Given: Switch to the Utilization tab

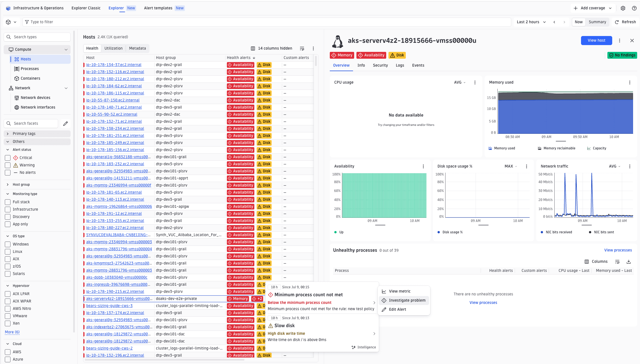Looking at the screenshot, I should click(113, 48).
